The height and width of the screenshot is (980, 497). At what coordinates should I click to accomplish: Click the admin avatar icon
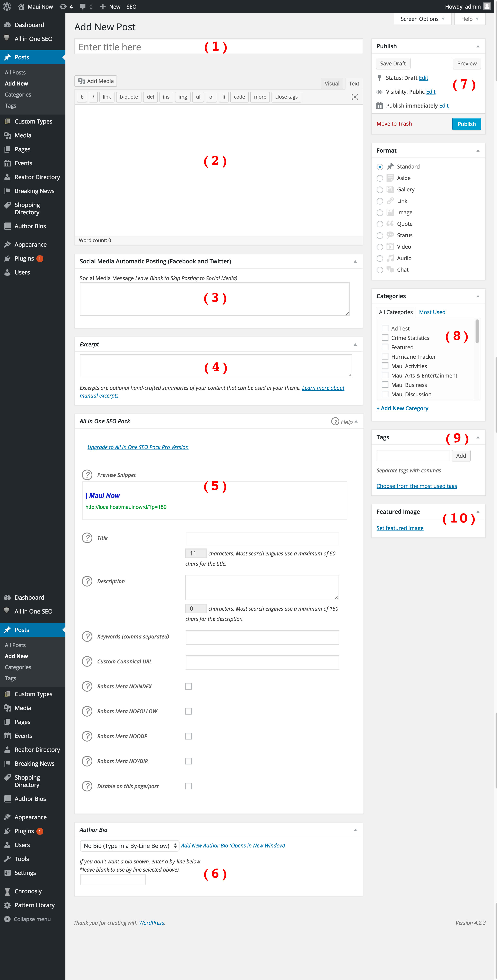[x=486, y=7]
